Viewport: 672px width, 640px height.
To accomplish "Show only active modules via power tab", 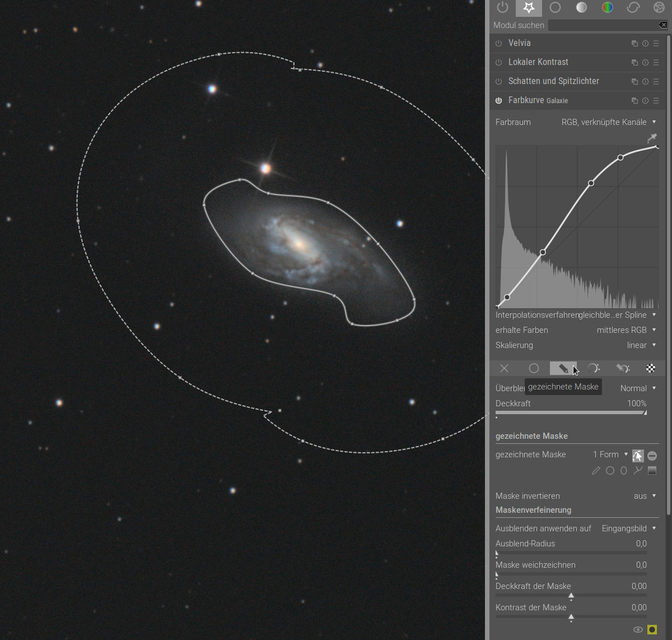I will (502, 7).
